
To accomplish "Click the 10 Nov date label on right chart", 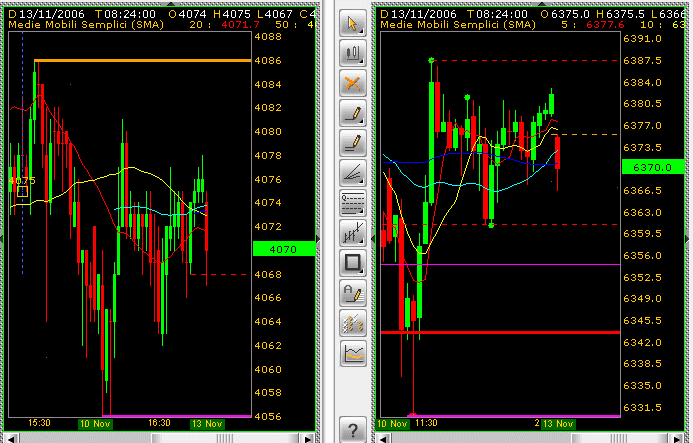I will pyautogui.click(x=392, y=424).
